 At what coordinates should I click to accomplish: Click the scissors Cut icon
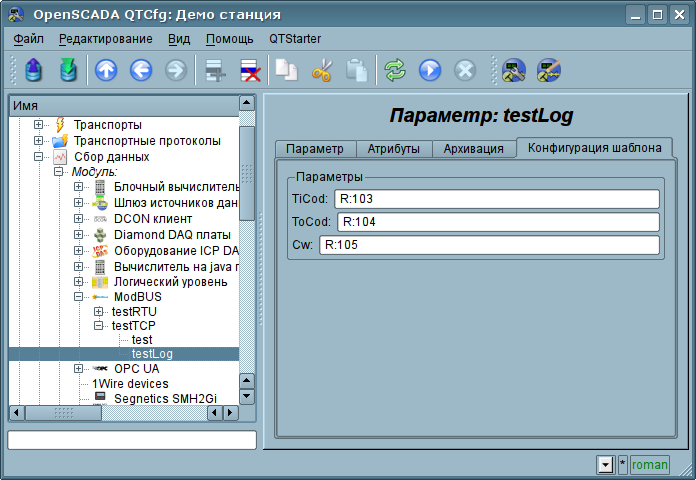tap(321, 70)
